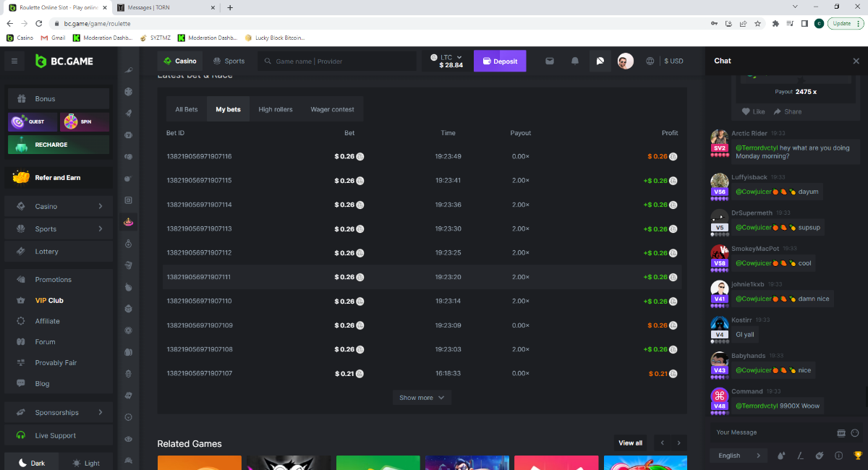Image resolution: width=868 pixels, height=470 pixels.
Task: Select the roulette game icon in sidebar
Action: (128, 221)
